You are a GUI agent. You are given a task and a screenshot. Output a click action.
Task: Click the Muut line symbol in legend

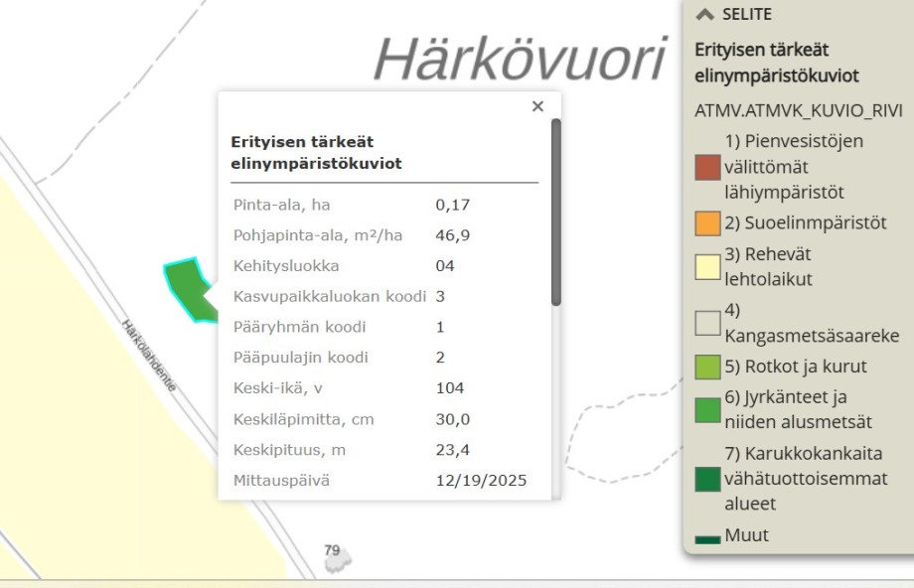click(x=706, y=539)
